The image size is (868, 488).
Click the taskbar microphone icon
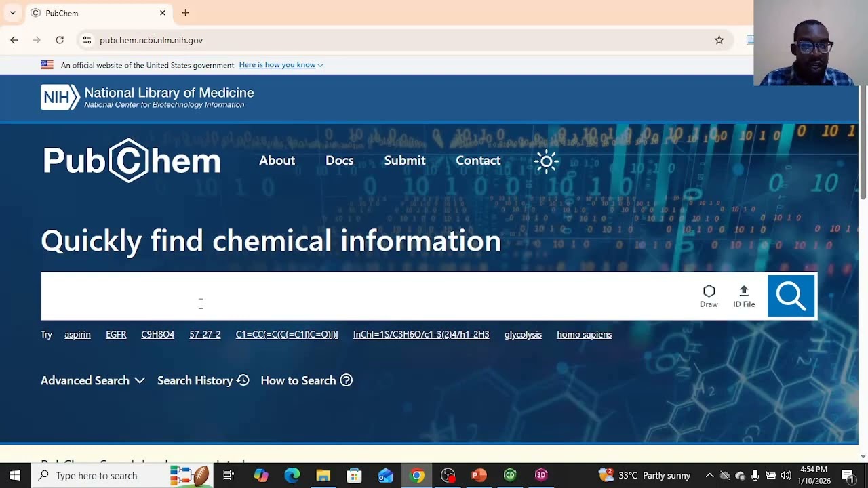tap(755, 476)
